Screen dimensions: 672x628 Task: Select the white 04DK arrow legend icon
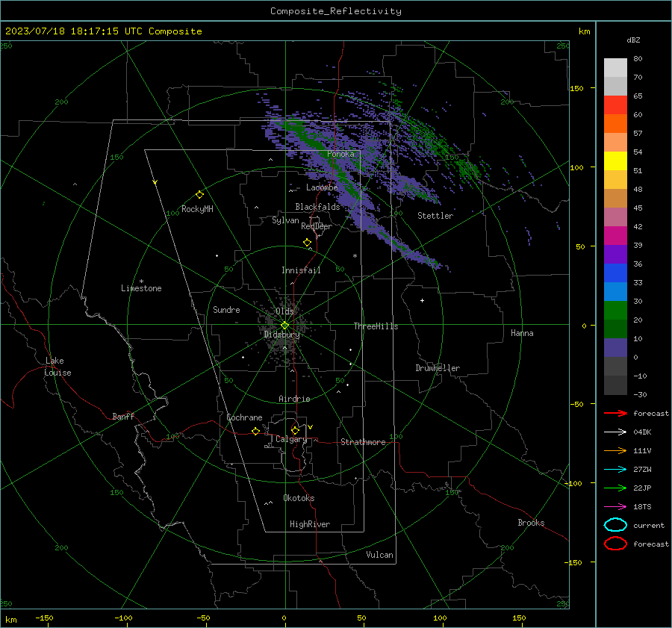click(615, 432)
